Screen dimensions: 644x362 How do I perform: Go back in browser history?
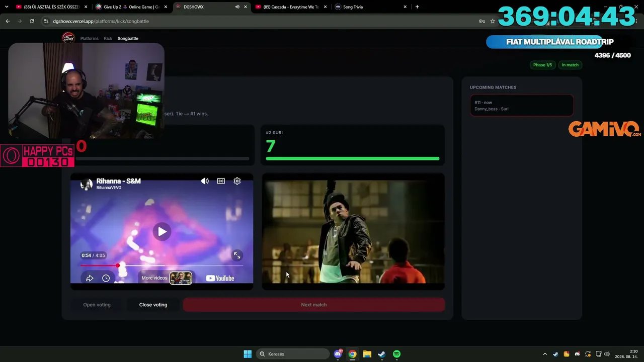[x=8, y=21]
